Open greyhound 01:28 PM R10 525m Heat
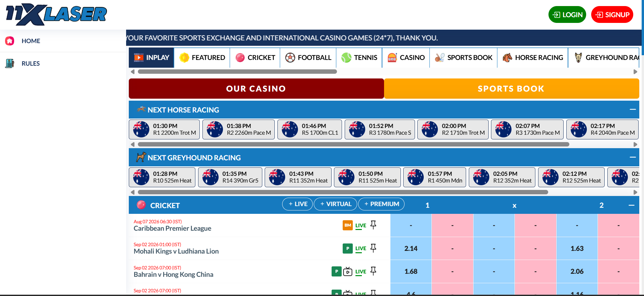This screenshot has height=296, width=644. point(162,177)
